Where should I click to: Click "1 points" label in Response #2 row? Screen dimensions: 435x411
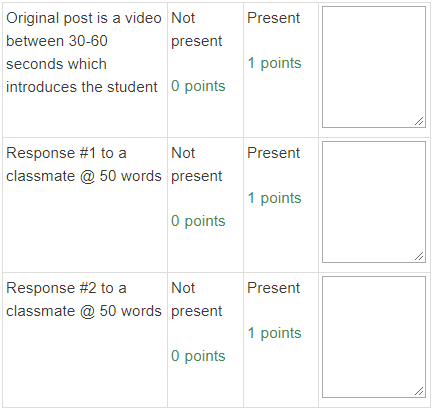[274, 333]
